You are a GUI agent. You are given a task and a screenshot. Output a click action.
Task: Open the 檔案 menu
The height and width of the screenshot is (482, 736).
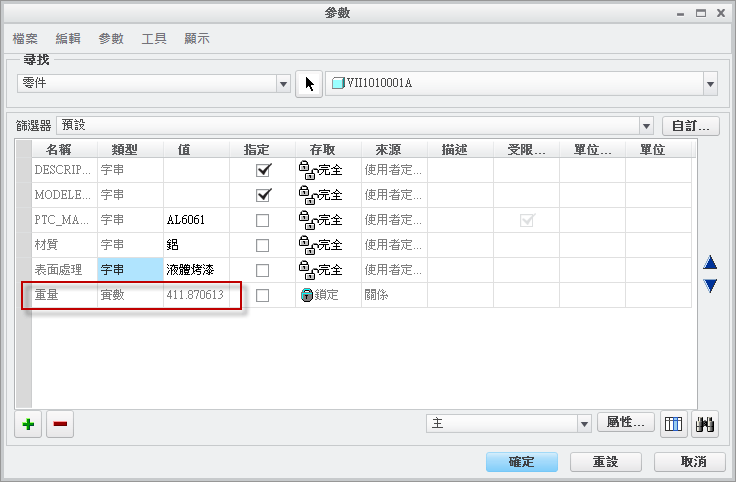point(26,39)
